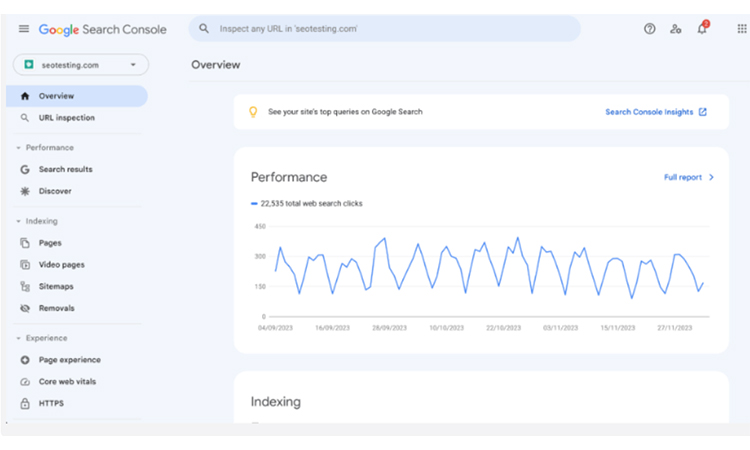Open the Sitemaps page
750x450 pixels.
[x=55, y=286]
